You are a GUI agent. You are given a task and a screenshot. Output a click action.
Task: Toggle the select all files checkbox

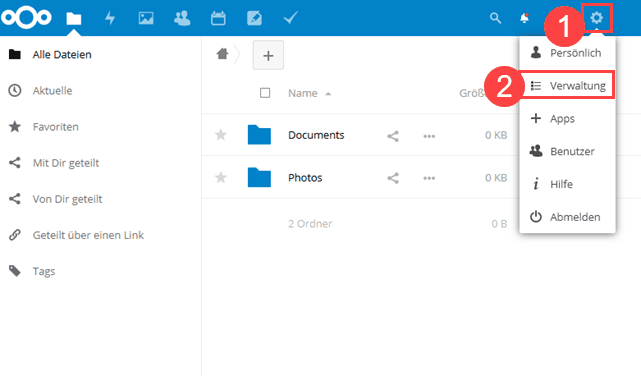click(x=265, y=93)
